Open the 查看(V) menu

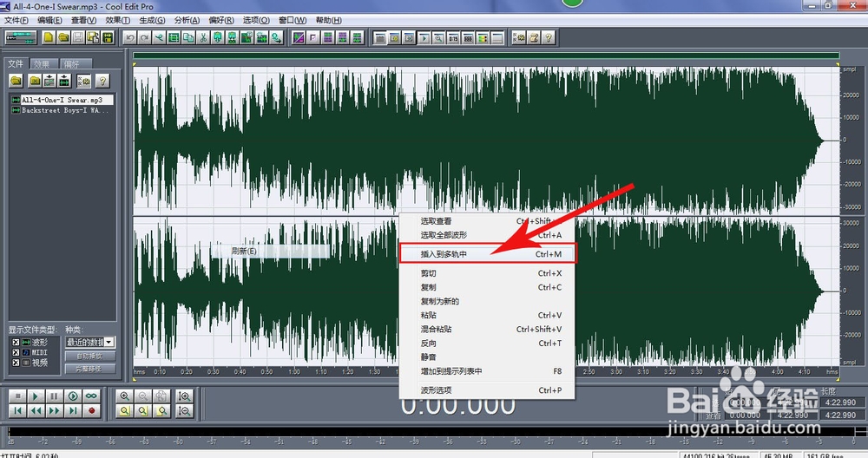83,20
